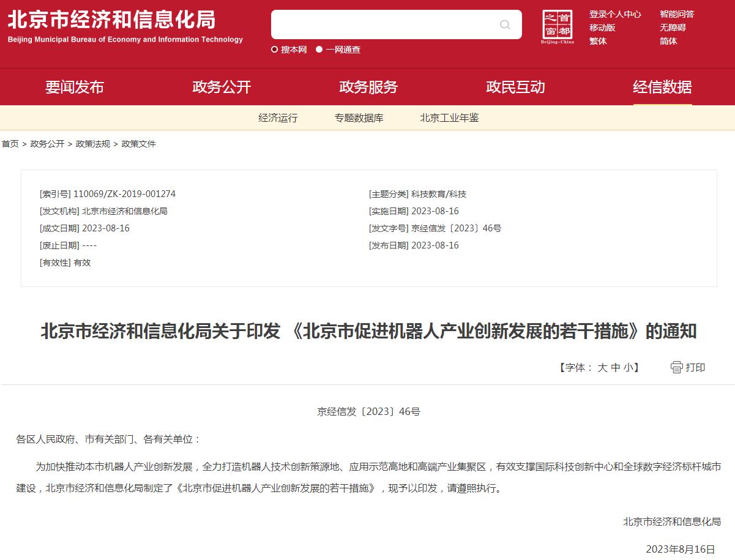Image resolution: width=735 pixels, height=560 pixels.
Task: Open the 智能问答 link
Action: pyautogui.click(x=677, y=14)
